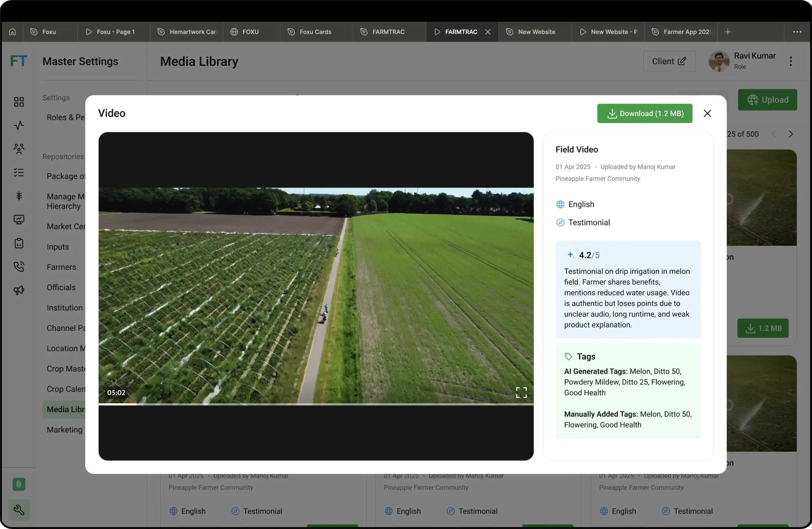Go to previous page of media results
The image size is (812, 529).
[774, 134]
